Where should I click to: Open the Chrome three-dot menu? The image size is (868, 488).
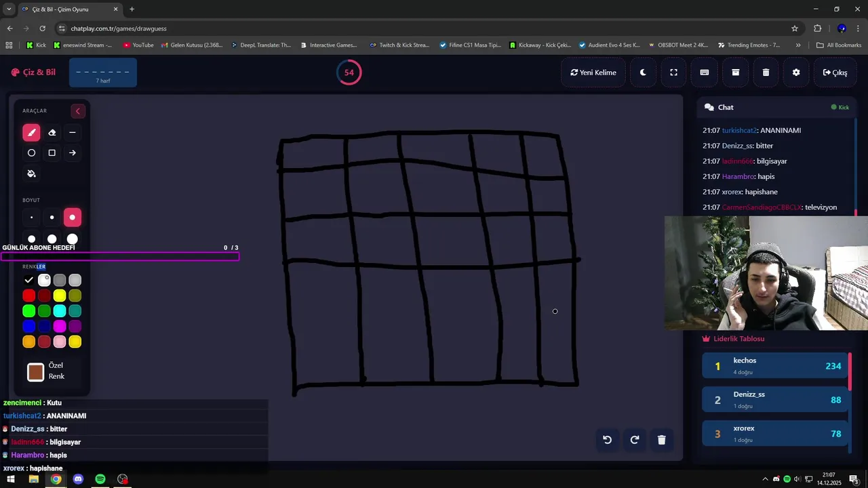coord(858,28)
